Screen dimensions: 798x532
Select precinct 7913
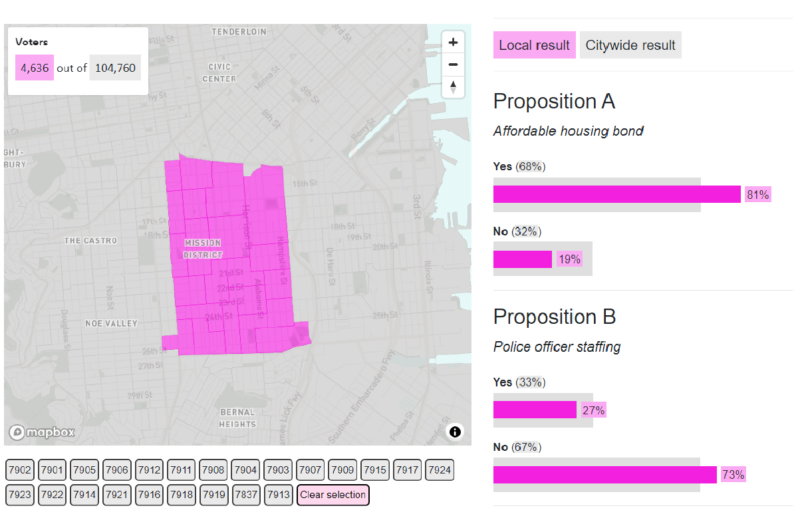[x=278, y=495]
